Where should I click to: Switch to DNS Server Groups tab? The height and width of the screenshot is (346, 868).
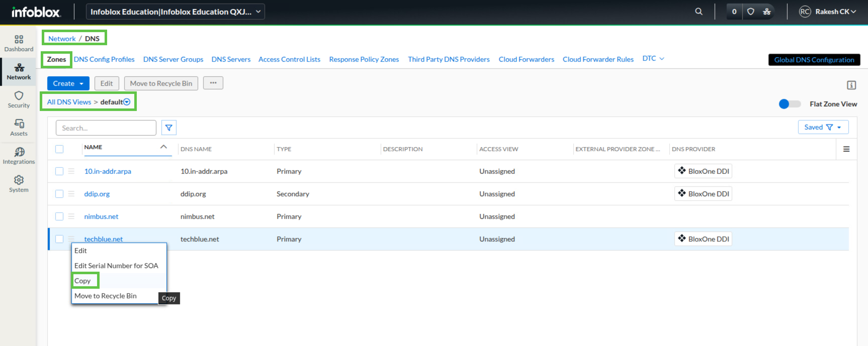[173, 59]
